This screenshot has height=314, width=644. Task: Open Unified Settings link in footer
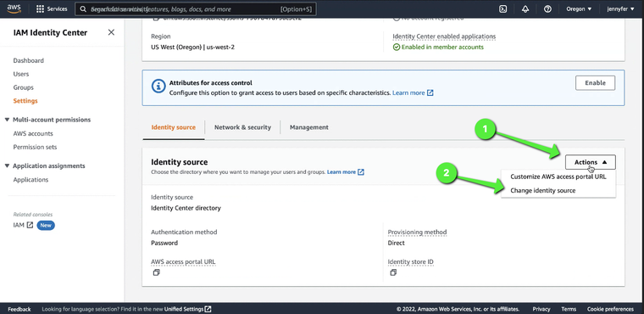coord(184,309)
